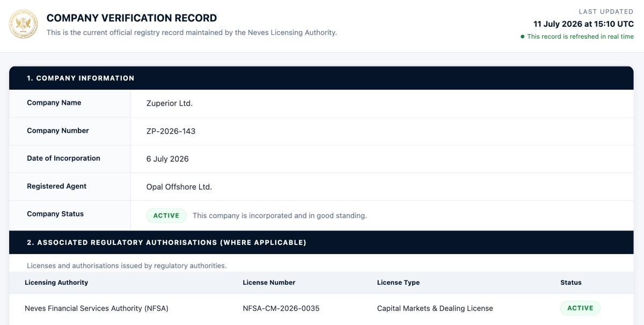Click the Company Status field label
Screen dimensions: 644x325
click(x=55, y=214)
